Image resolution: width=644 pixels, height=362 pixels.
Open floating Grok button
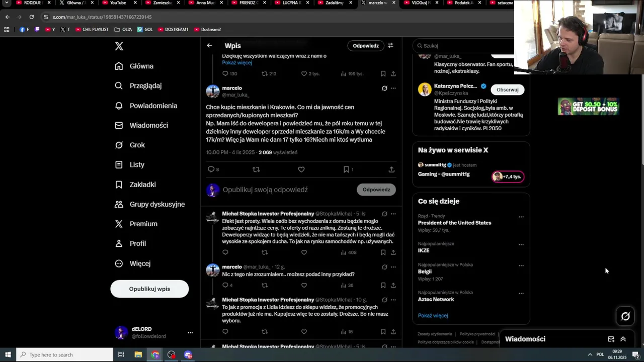coord(625,316)
